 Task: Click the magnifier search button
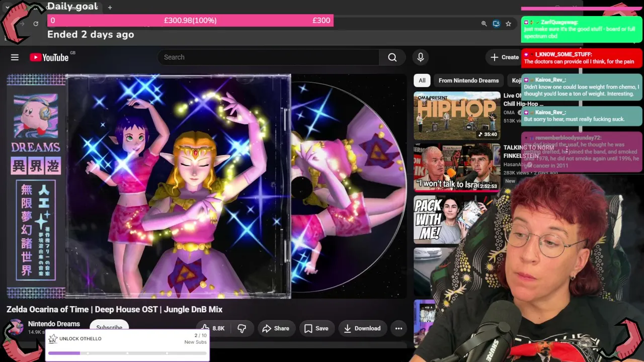click(392, 57)
